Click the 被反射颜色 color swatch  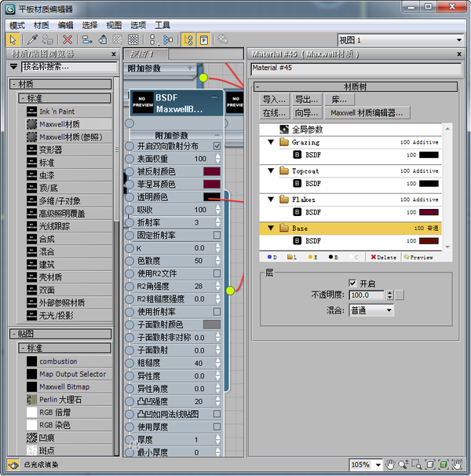(212, 171)
